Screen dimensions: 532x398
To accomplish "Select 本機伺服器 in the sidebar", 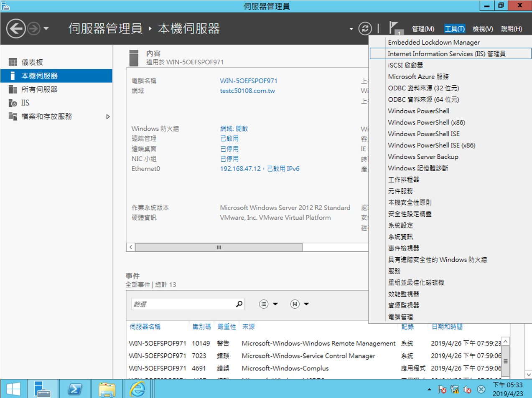I will coord(56,76).
